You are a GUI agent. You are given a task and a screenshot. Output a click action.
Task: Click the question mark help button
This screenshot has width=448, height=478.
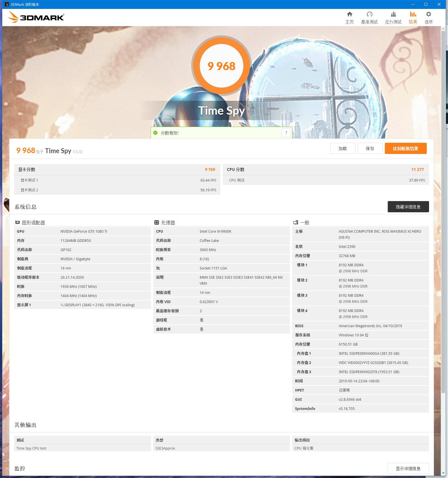tap(286, 133)
